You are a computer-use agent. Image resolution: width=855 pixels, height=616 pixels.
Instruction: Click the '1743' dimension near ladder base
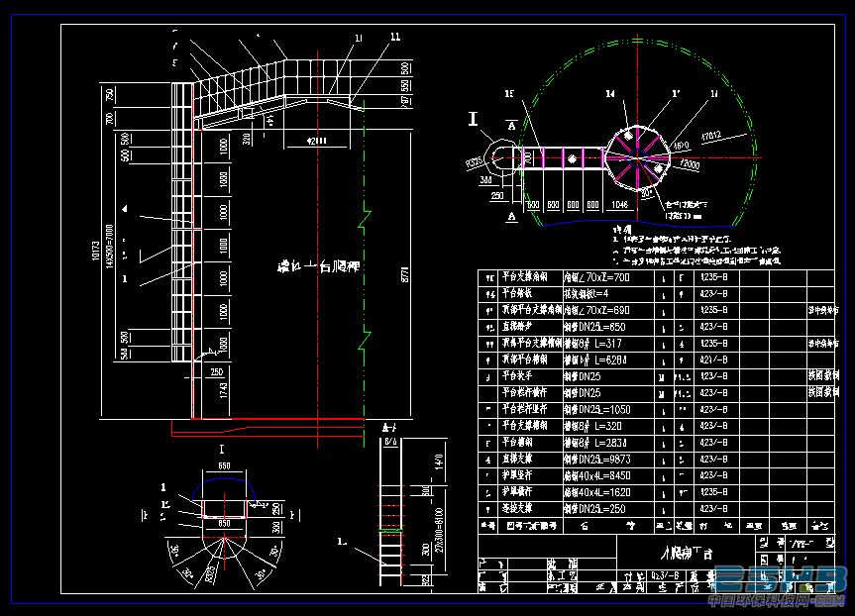[x=224, y=390]
